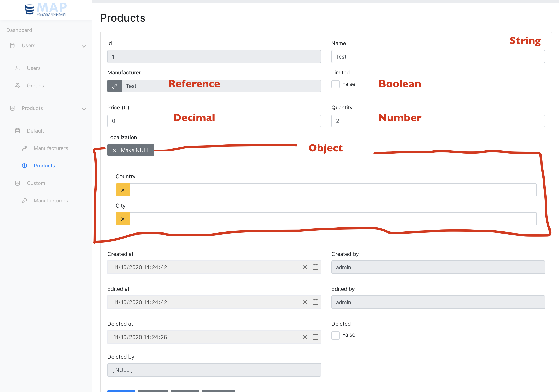Open calendar picker for Created at
This screenshot has height=392, width=559.
(x=315, y=267)
